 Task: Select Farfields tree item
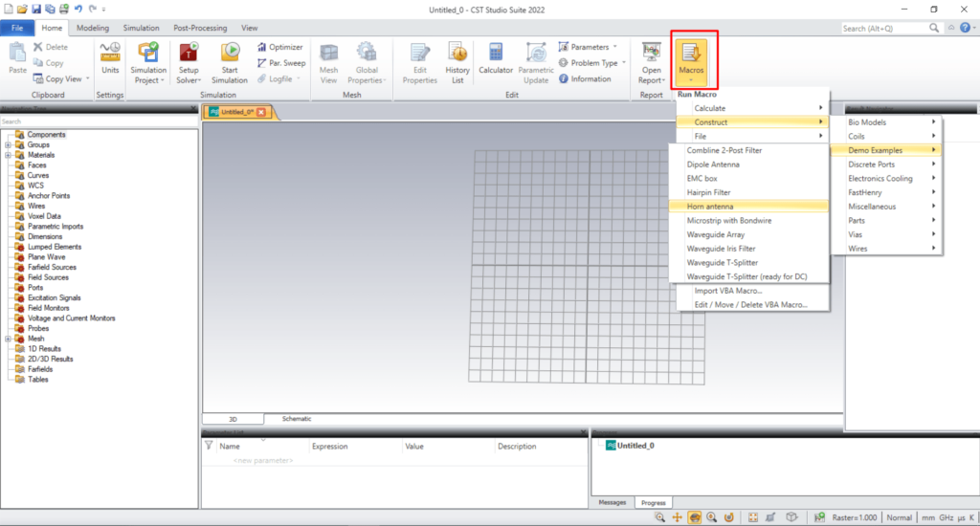tap(40, 369)
